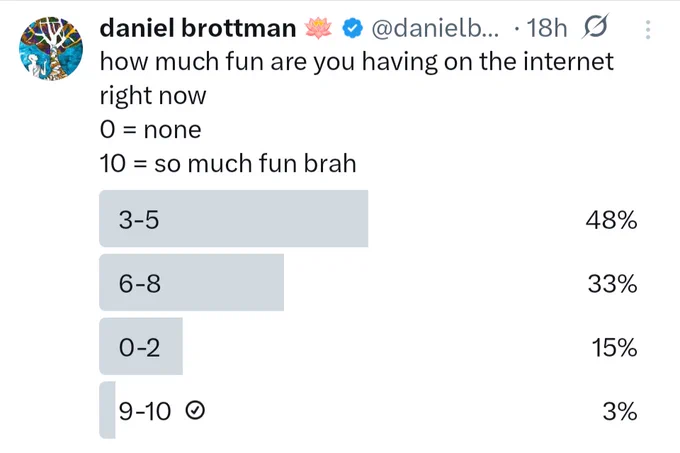
Task: Click the "0 = none" text line
Action: pyautogui.click(x=150, y=130)
